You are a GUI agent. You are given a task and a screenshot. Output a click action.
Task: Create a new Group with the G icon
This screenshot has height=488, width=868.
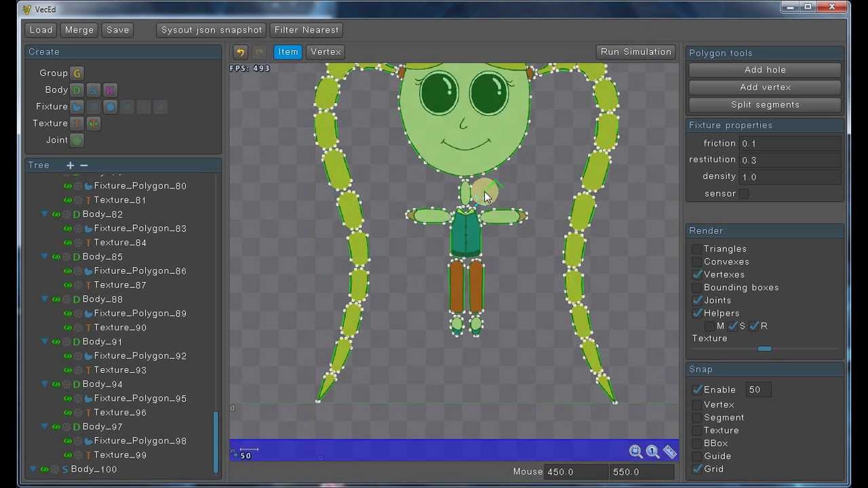(77, 73)
